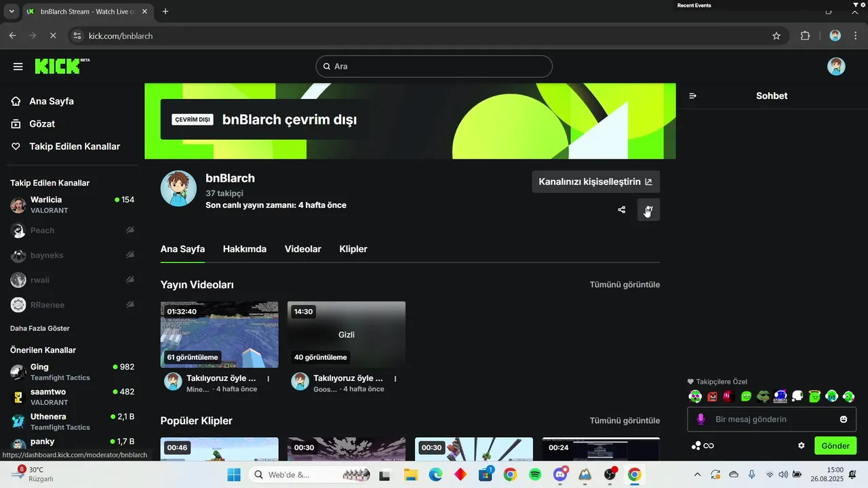Screen dimensions: 868x488
Task: Open the Chrome profile avatar in toolbar
Action: [x=835, y=36]
